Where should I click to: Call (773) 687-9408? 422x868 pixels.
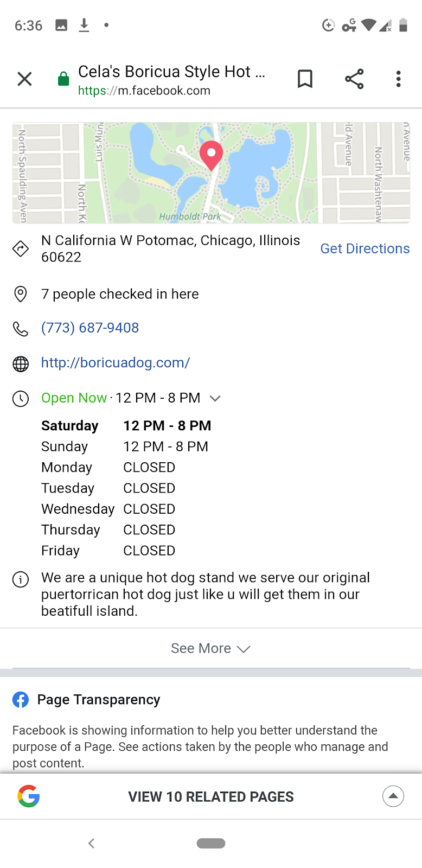coord(90,328)
